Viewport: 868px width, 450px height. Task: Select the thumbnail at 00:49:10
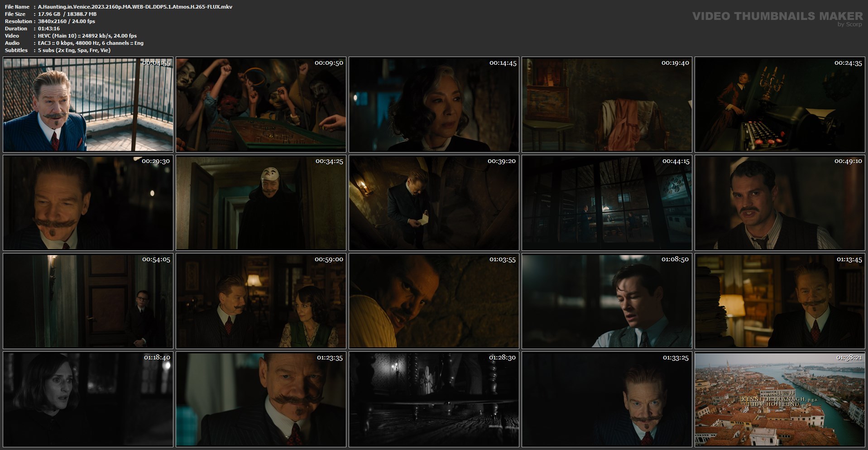click(x=780, y=203)
